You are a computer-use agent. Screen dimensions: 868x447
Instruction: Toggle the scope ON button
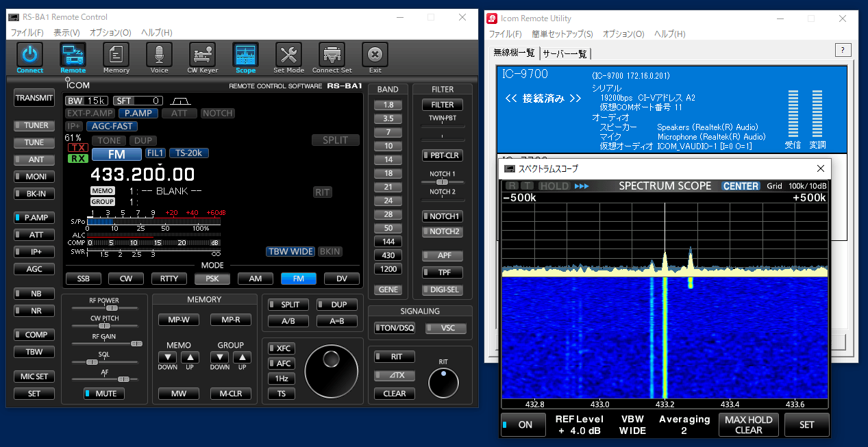point(523,424)
